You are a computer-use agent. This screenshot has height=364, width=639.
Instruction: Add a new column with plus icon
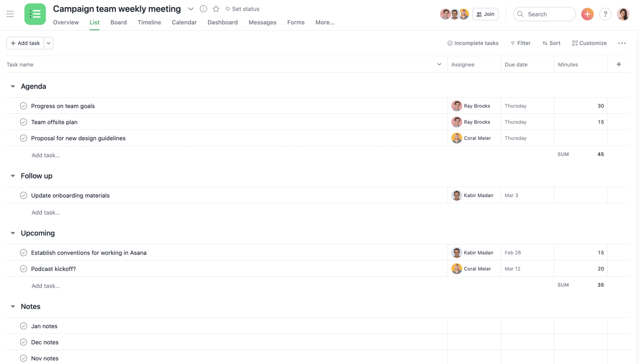[619, 64]
